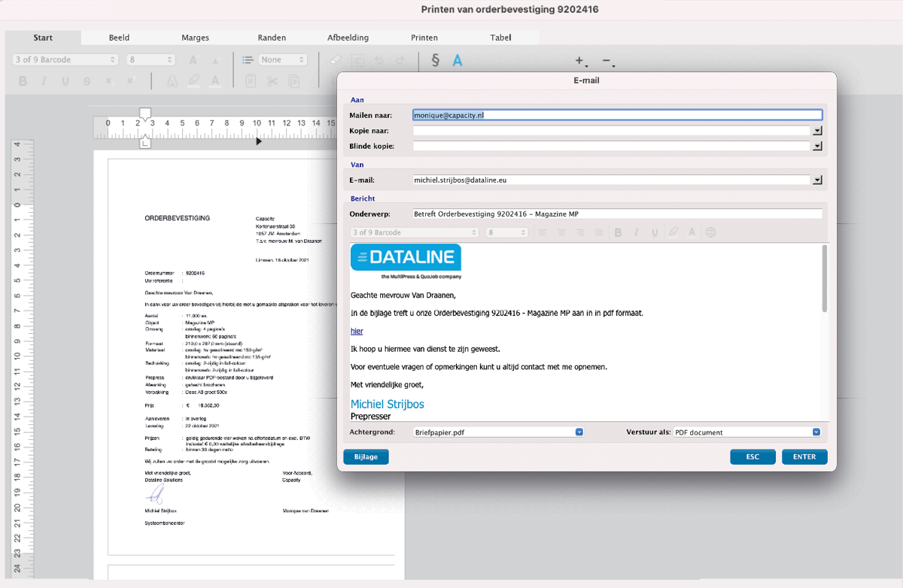This screenshot has height=588, width=903.
Task: Switch to the Randen tab
Action: (272, 38)
